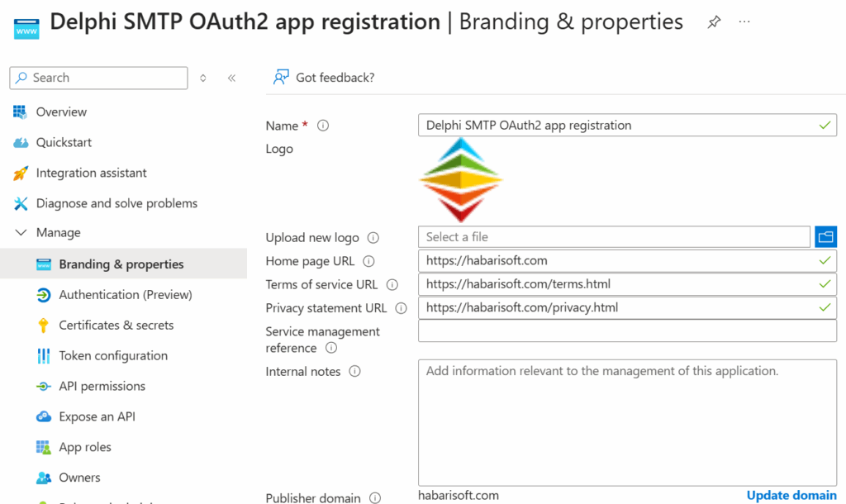Viewport: 846px width, 504px height.
Task: Click the Branding & properties sidebar icon
Action: tap(44, 264)
